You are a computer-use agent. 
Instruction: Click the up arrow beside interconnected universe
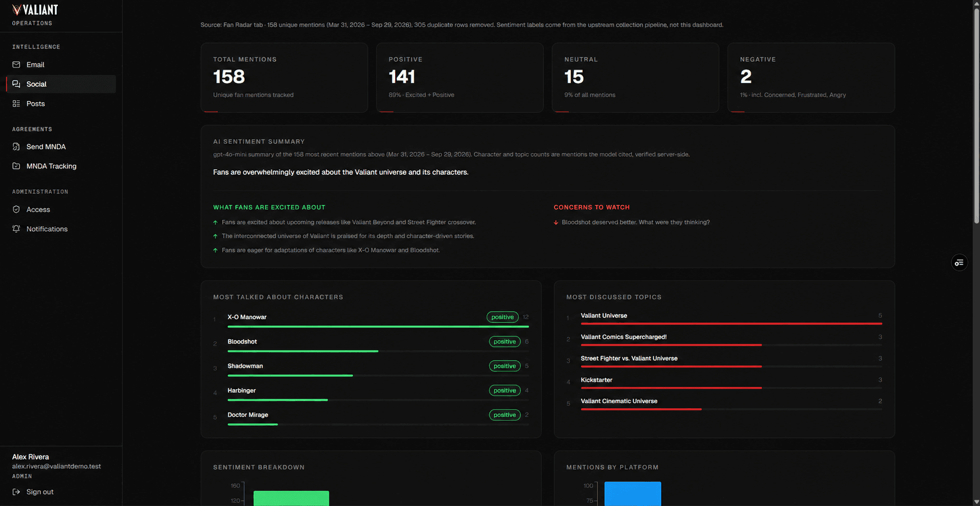[216, 236]
